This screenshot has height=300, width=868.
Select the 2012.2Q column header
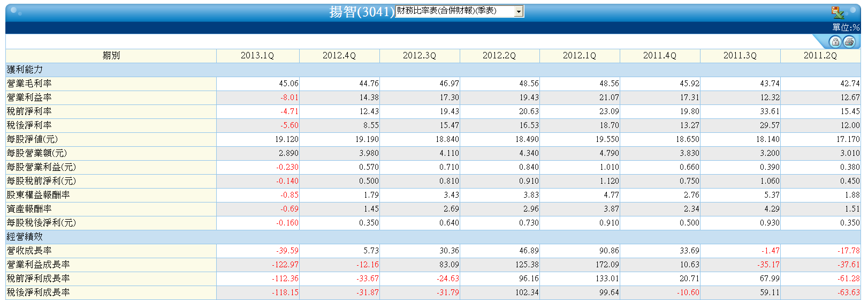499,56
